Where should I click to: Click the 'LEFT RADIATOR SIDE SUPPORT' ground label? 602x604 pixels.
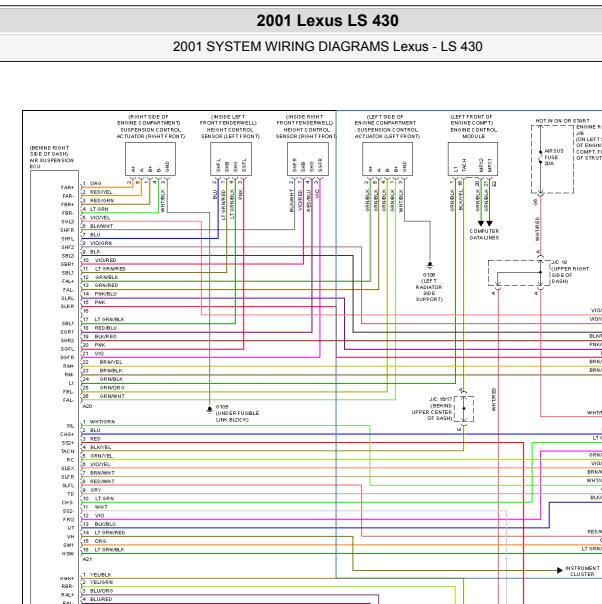click(x=429, y=290)
